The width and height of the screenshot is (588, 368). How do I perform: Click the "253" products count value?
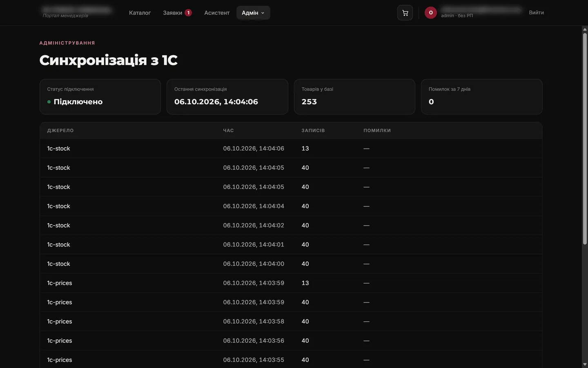(x=309, y=102)
